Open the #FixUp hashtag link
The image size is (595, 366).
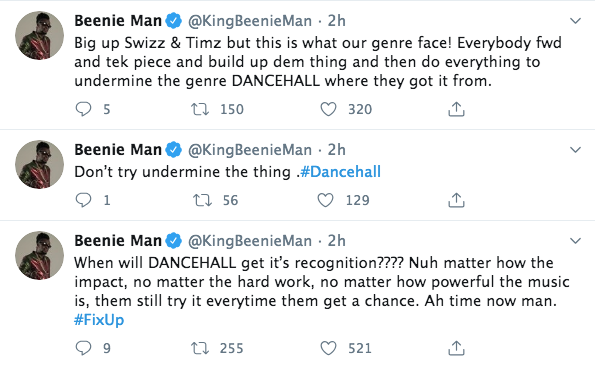pos(99,320)
